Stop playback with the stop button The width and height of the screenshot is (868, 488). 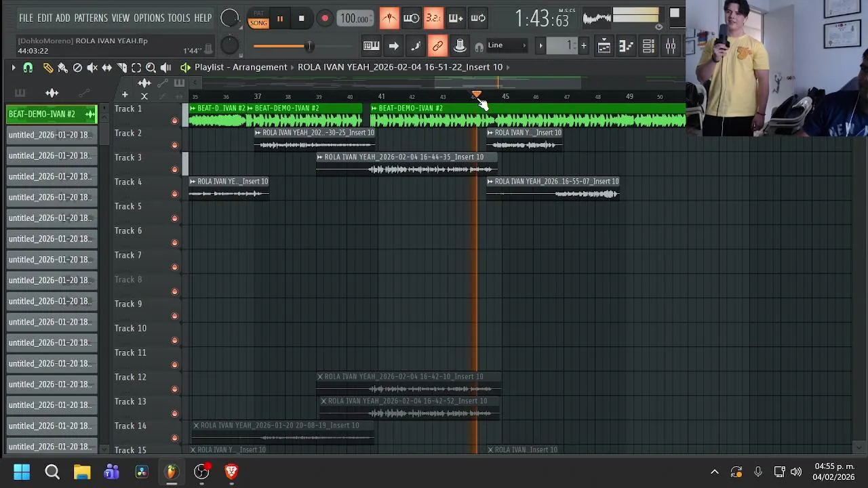pos(301,18)
